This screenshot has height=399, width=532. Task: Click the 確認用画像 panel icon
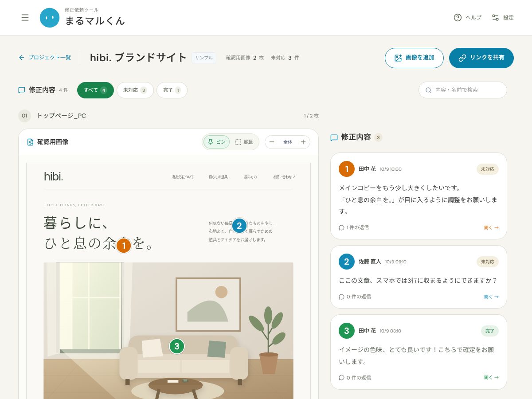[x=31, y=142]
